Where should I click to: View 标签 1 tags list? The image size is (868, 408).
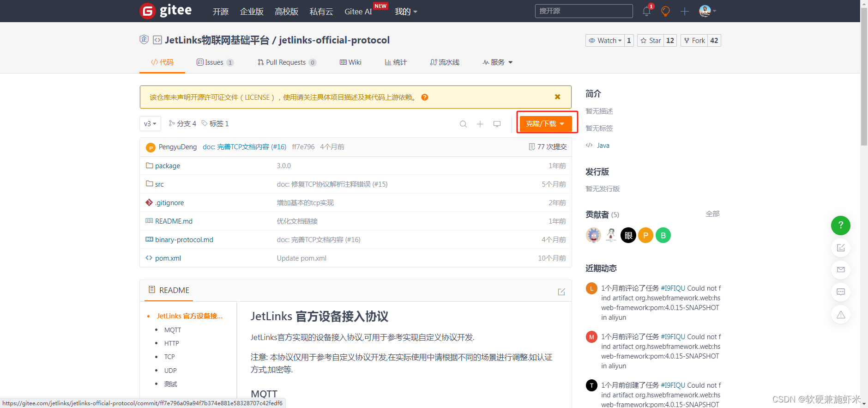pos(215,124)
